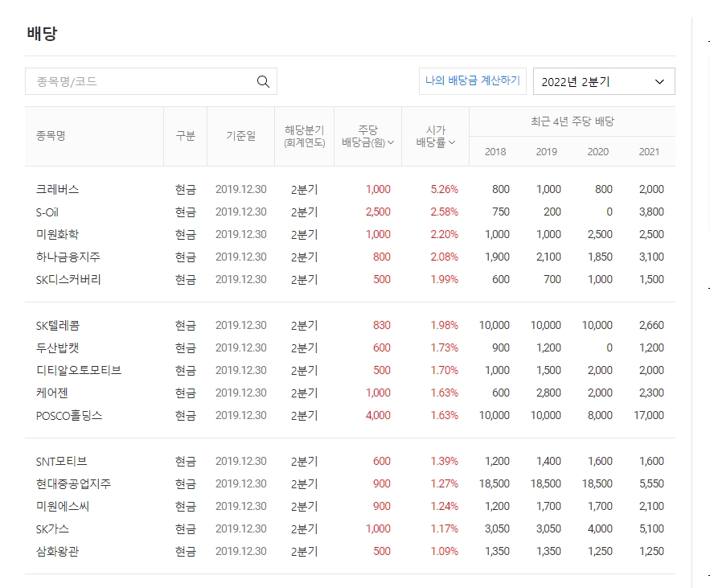This screenshot has width=710, height=588.
Task: Open stock SK텔레콤
Action: (x=58, y=325)
